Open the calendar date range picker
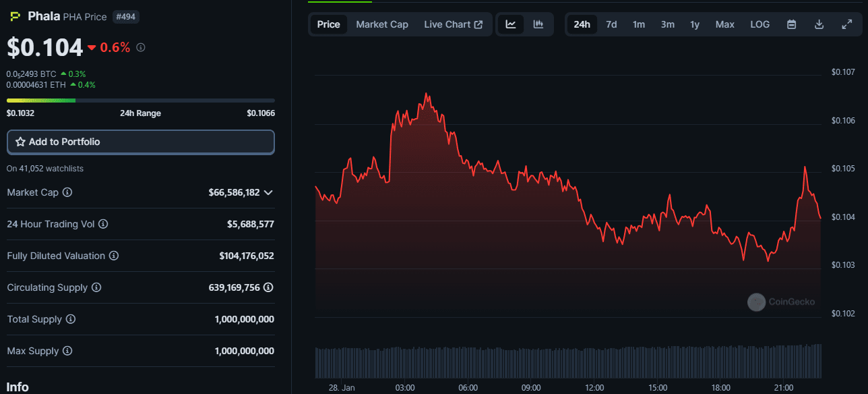 (x=792, y=24)
